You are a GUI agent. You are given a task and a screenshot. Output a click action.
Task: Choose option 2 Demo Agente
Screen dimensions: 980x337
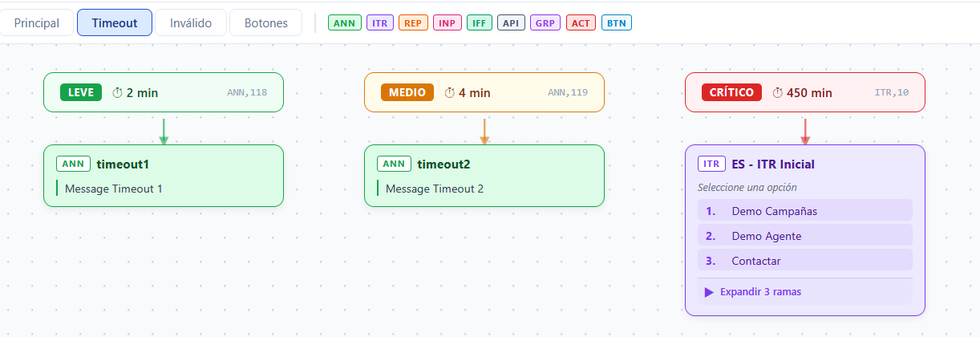805,236
